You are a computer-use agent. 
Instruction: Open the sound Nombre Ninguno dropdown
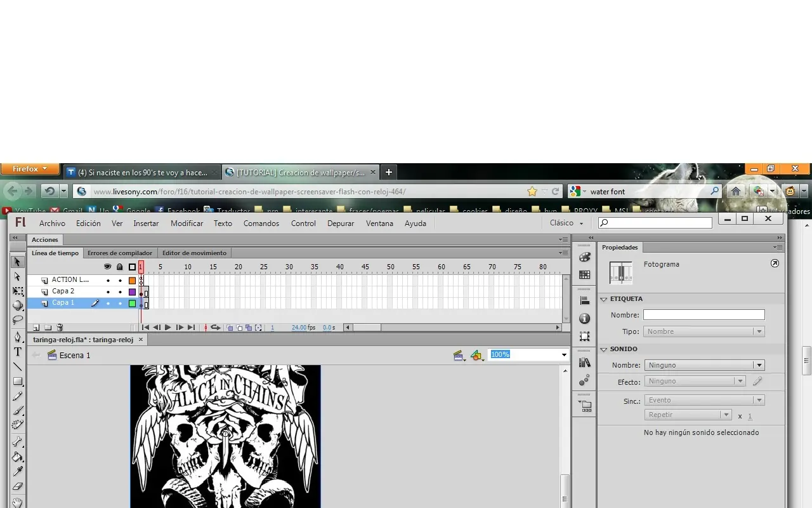[x=704, y=365]
